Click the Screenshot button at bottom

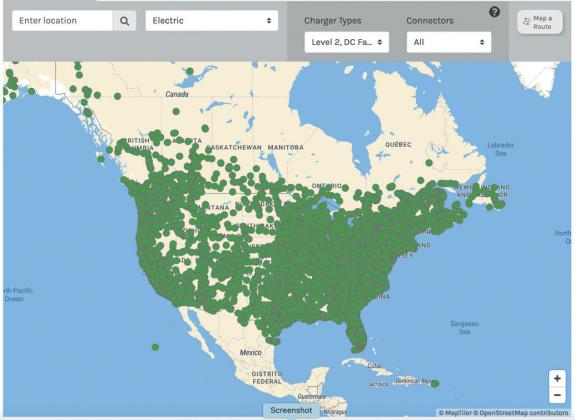291,410
